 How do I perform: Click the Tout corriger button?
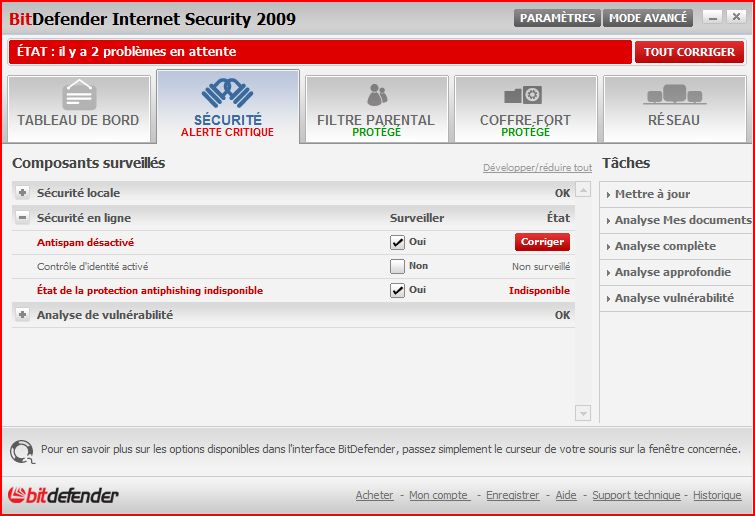[x=690, y=52]
